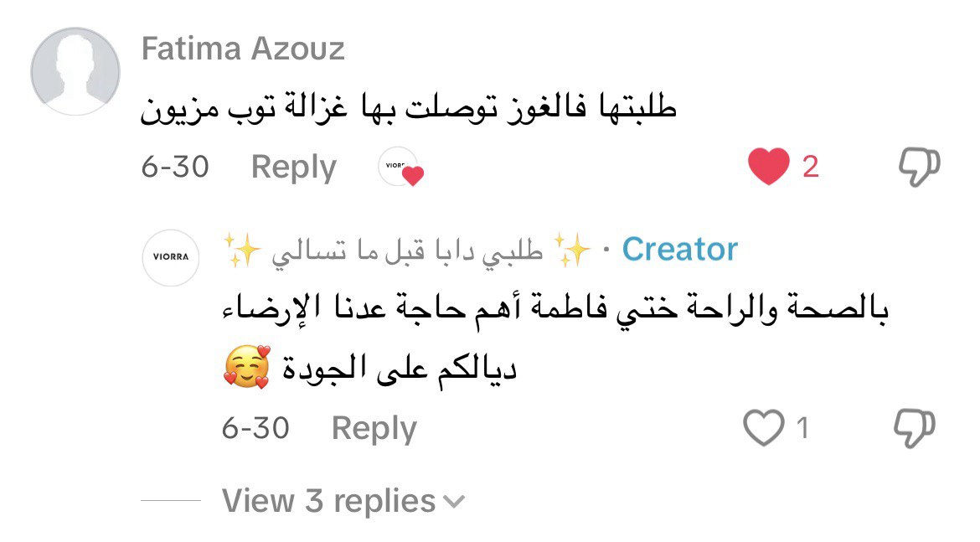Open the VIORRA creator avatar
Image resolution: width=980 pixels, height=542 pixels.
(x=171, y=257)
